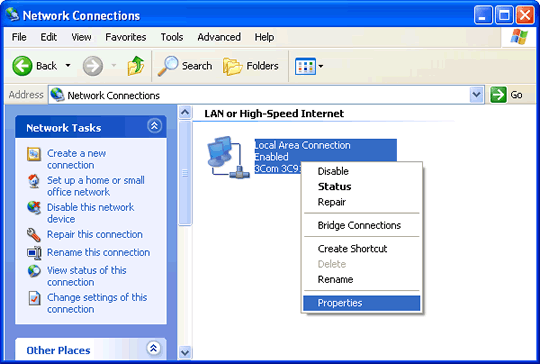Viewport: 540px width, 364px height.
Task: Open the Favorites menu
Action: pyautogui.click(x=126, y=37)
